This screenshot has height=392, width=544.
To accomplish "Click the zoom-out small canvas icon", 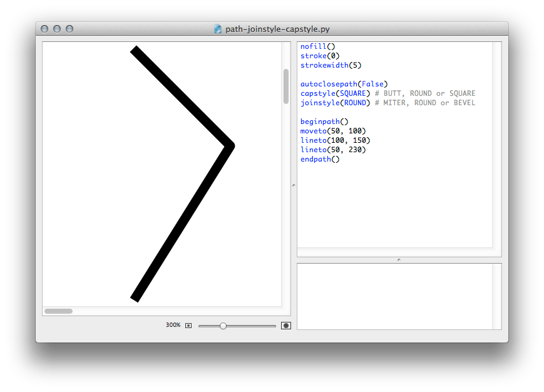I will click(188, 326).
